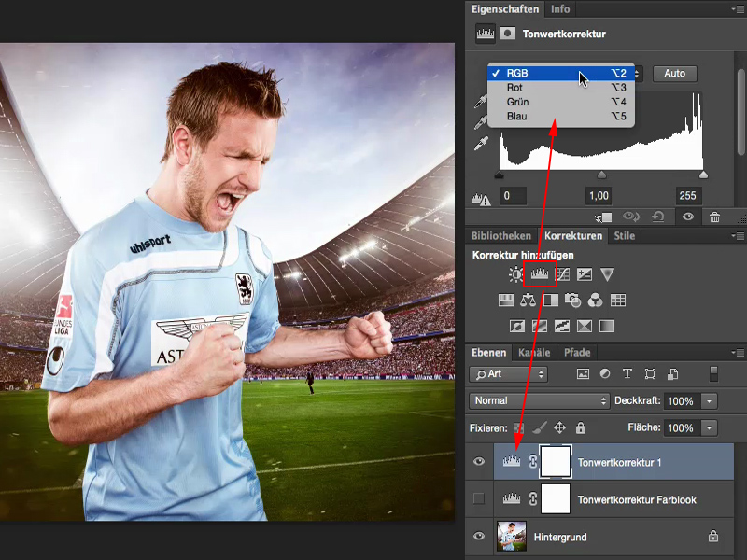Image resolution: width=747 pixels, height=560 pixels.
Task: Delete the adjustment layer with trash icon
Action: [x=714, y=217]
